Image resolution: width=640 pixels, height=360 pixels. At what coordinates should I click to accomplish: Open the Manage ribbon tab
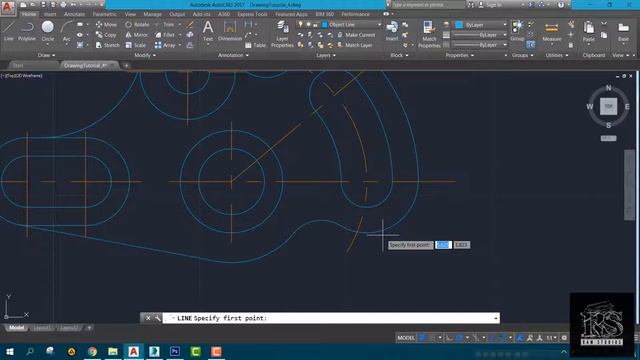pos(153,14)
